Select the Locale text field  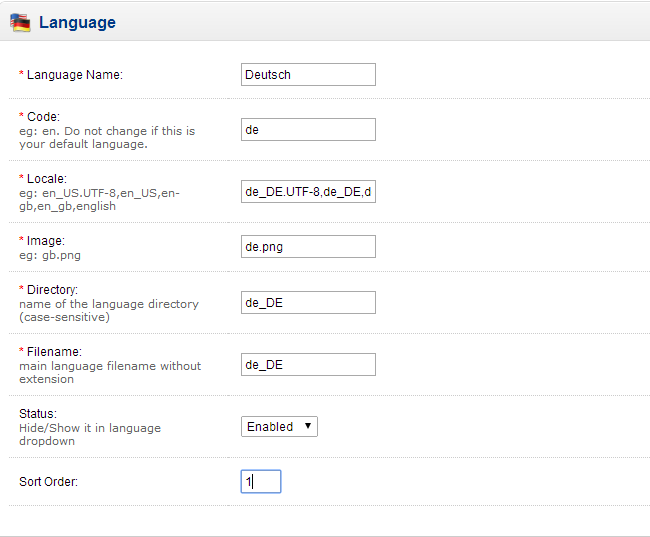[308, 192]
